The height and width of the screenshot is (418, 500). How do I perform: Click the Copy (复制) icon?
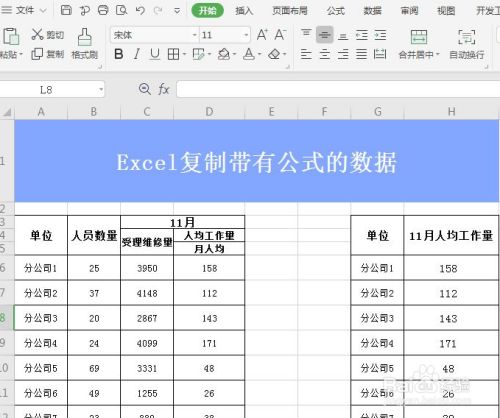[37, 54]
